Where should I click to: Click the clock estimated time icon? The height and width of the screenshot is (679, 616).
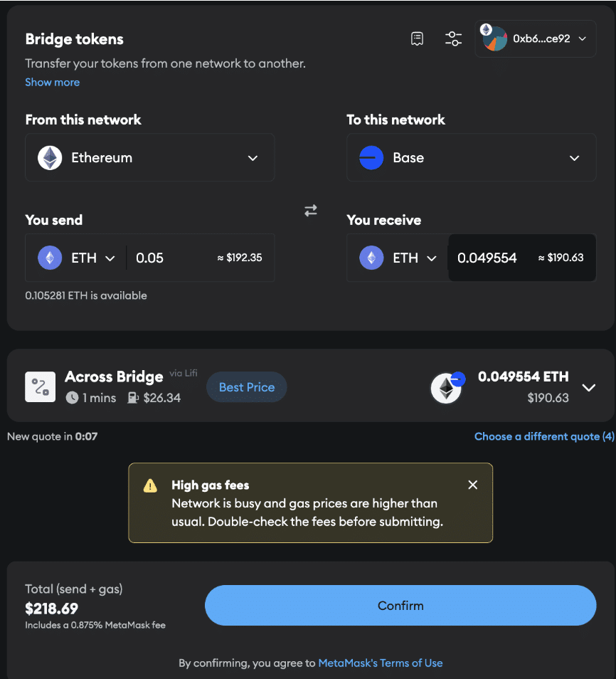pyautogui.click(x=72, y=398)
